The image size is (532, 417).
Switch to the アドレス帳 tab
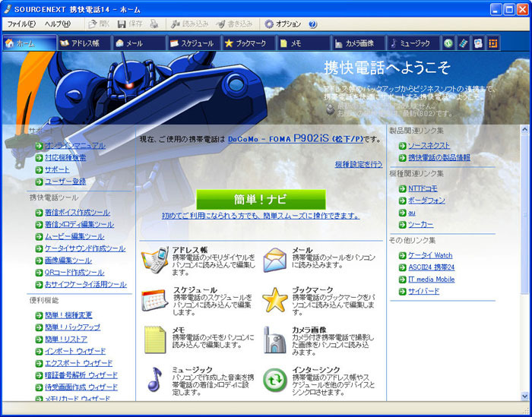pyautogui.click(x=84, y=43)
